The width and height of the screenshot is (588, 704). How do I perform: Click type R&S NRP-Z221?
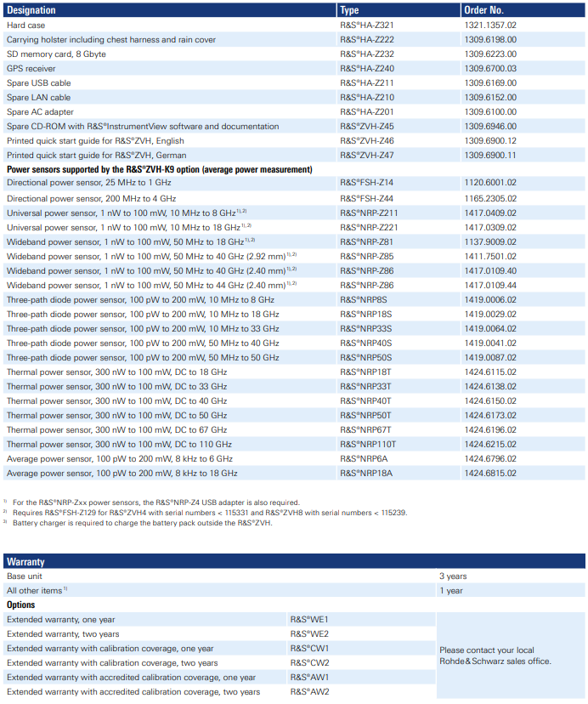(x=369, y=227)
